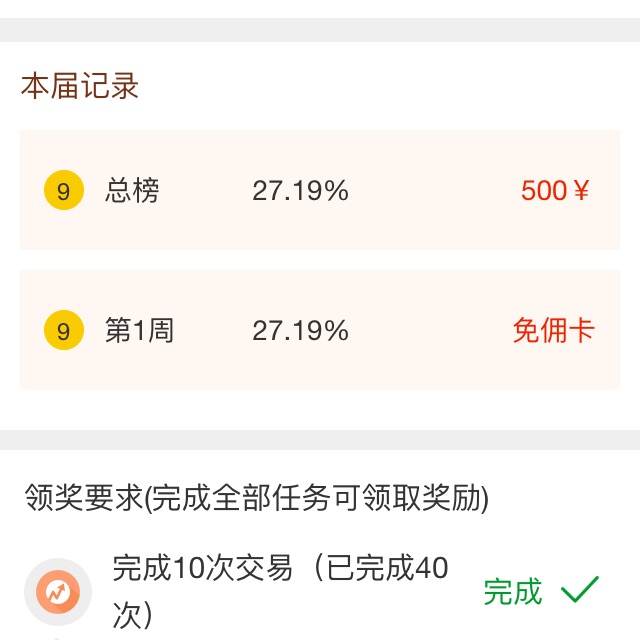Open the 第1周 record card background

click(320, 330)
